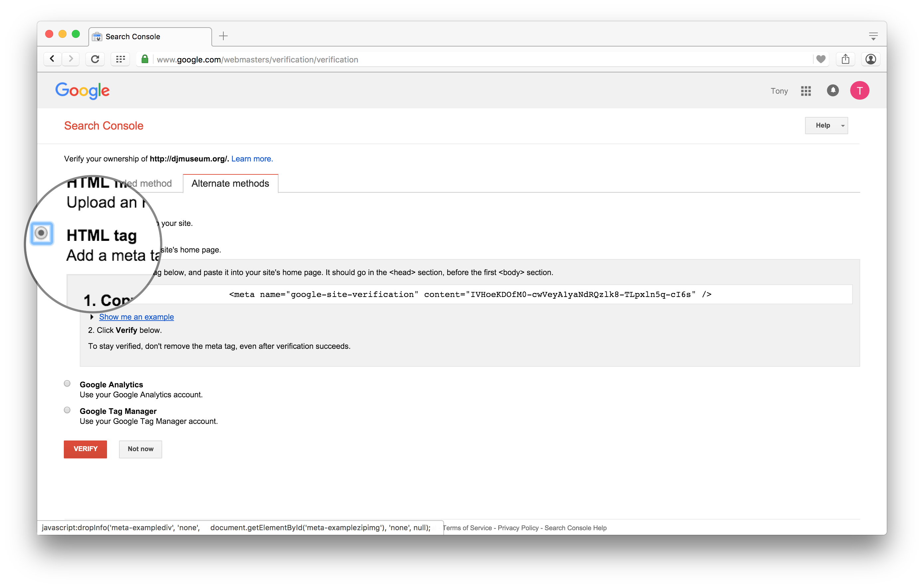Open the notifications bell
The image size is (924, 588).
point(832,90)
